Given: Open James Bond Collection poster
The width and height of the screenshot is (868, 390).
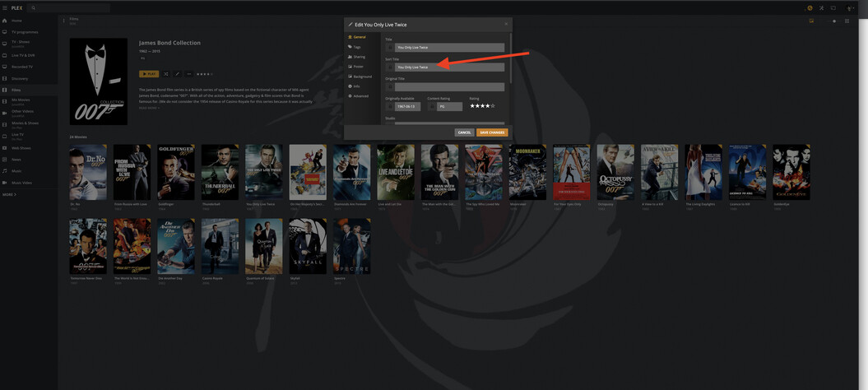Looking at the screenshot, I should coord(99,81).
